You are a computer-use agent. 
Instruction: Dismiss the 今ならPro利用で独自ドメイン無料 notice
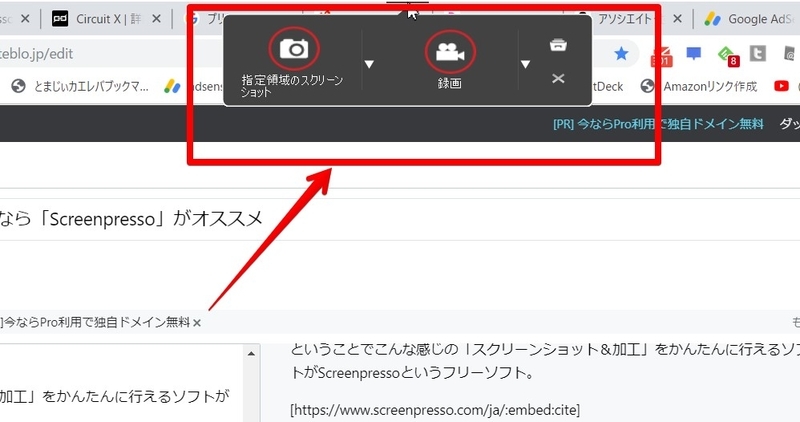(197, 323)
